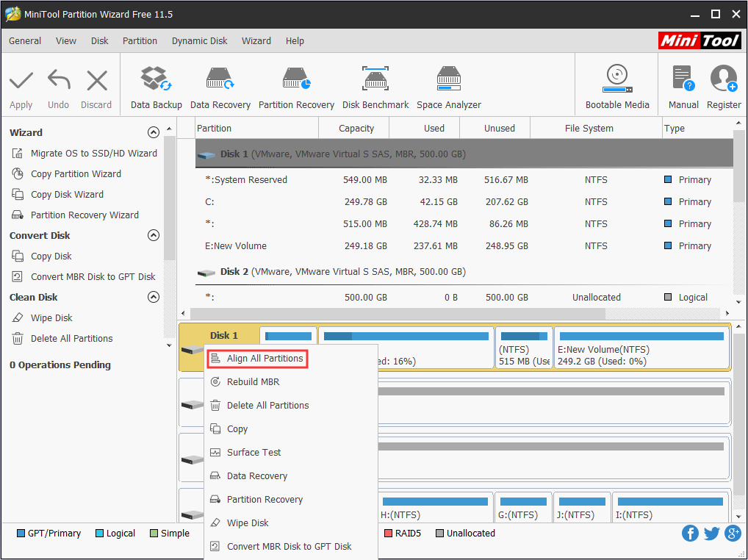The height and width of the screenshot is (560, 748).
Task: Open the Dynamic Disk menu
Action: pyautogui.click(x=199, y=41)
